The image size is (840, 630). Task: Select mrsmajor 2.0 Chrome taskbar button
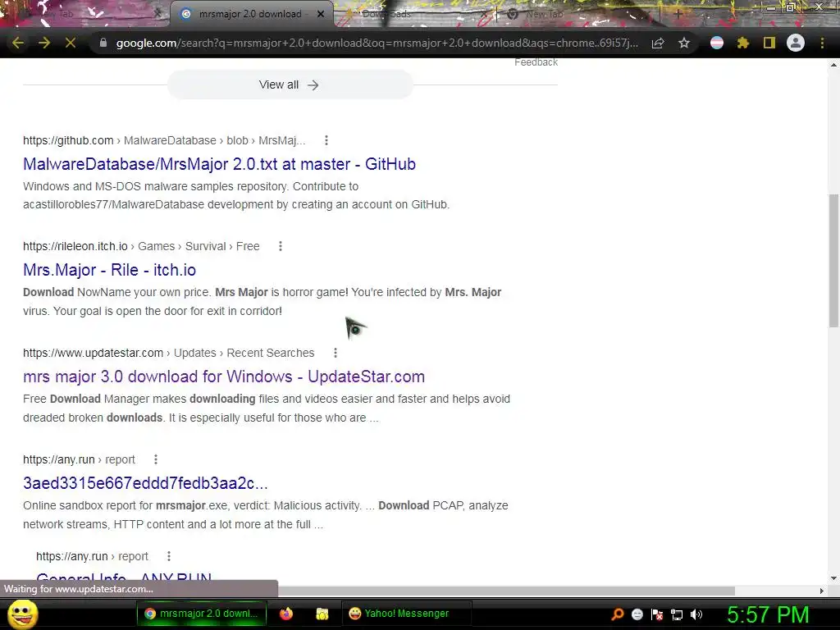click(x=202, y=614)
